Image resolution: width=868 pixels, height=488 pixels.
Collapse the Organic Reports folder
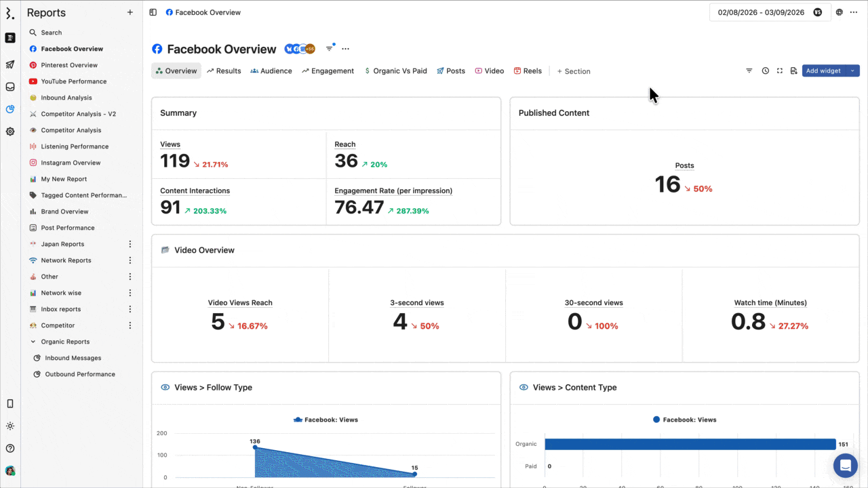tap(33, 342)
